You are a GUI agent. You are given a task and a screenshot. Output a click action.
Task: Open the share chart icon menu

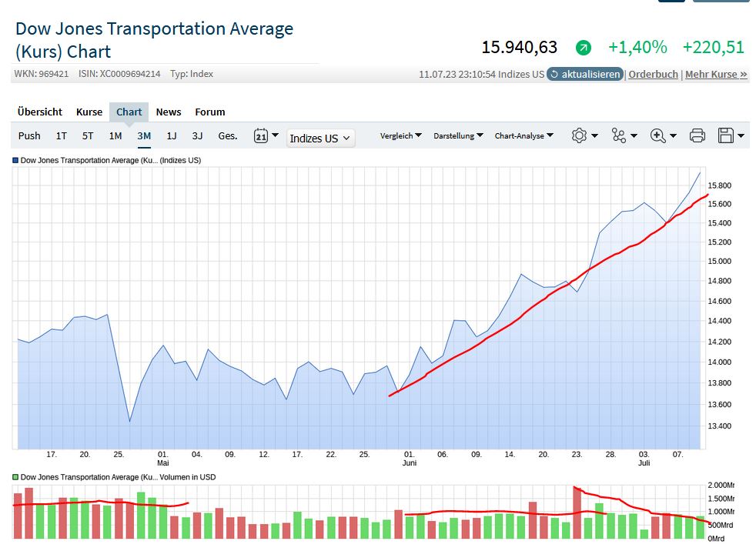[619, 135]
